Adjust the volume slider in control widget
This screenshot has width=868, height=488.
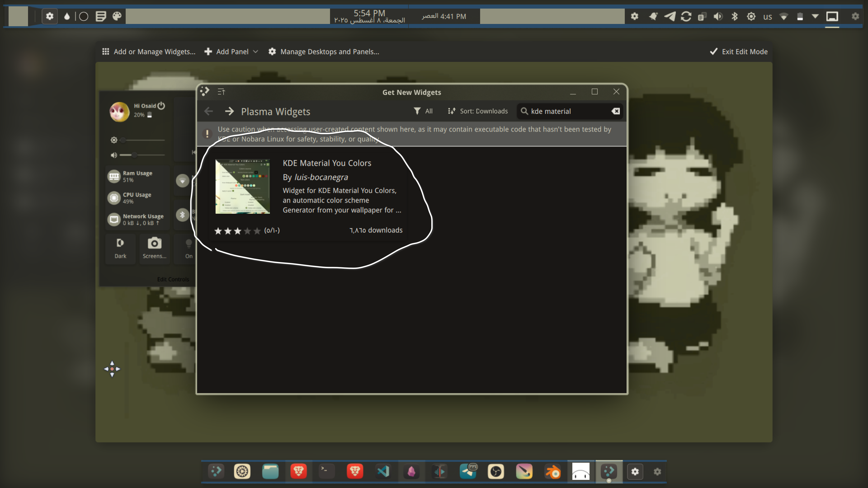coord(143,155)
